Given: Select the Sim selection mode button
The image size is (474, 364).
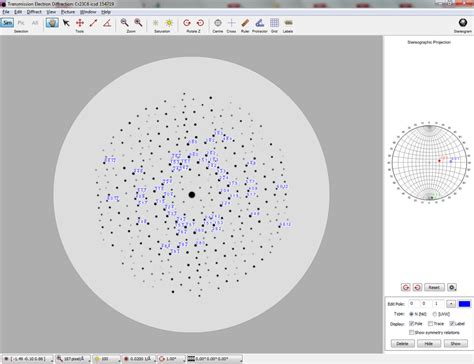Looking at the screenshot, I should point(7,23).
